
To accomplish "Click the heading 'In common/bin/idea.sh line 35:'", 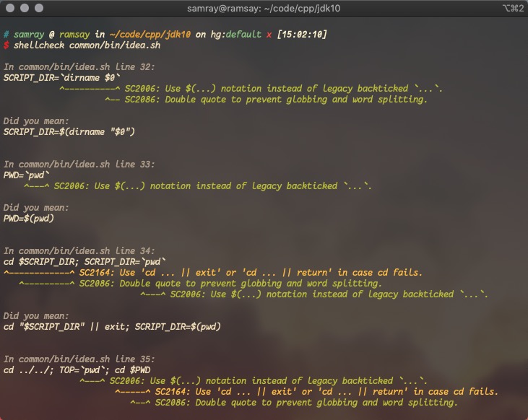I will (x=79, y=359).
